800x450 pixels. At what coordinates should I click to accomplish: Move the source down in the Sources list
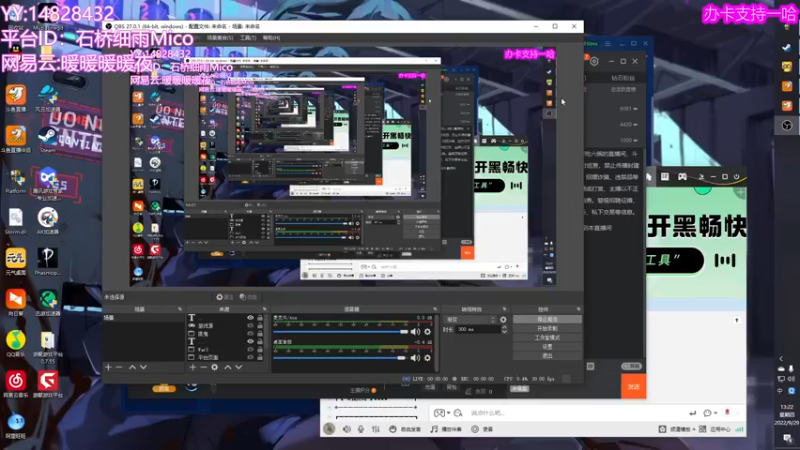[239, 367]
